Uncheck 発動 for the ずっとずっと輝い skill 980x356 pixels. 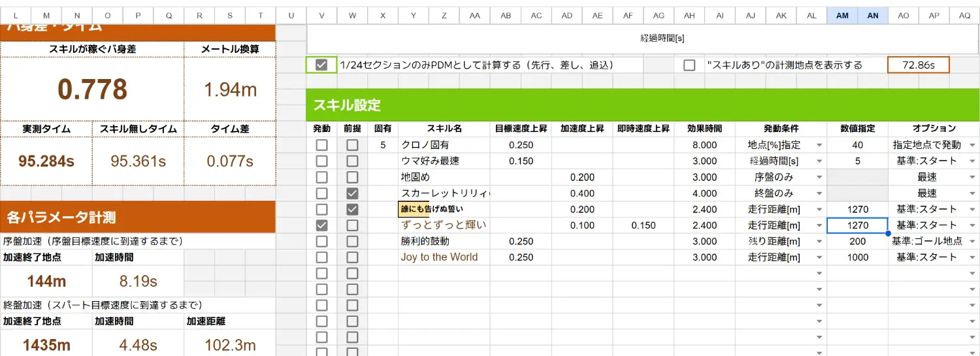pyautogui.click(x=321, y=225)
